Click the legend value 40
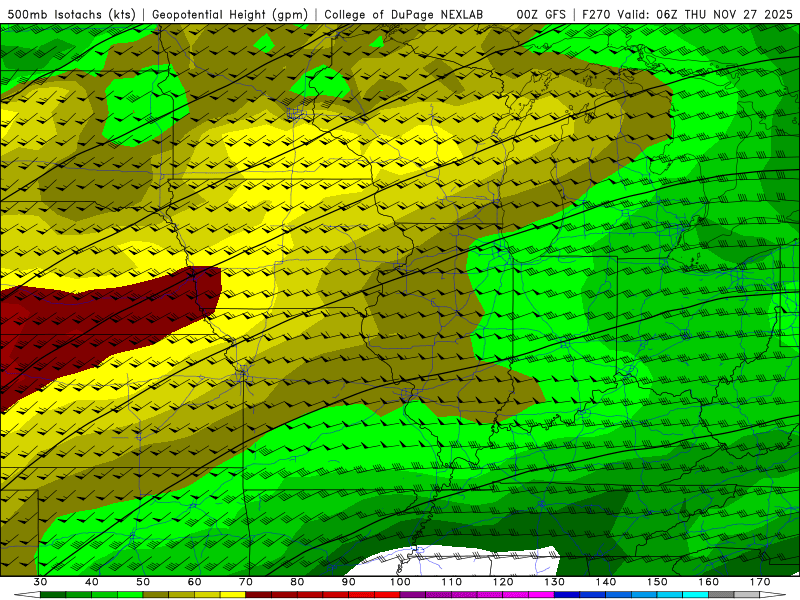Image resolution: width=800 pixels, height=600 pixels. click(92, 582)
